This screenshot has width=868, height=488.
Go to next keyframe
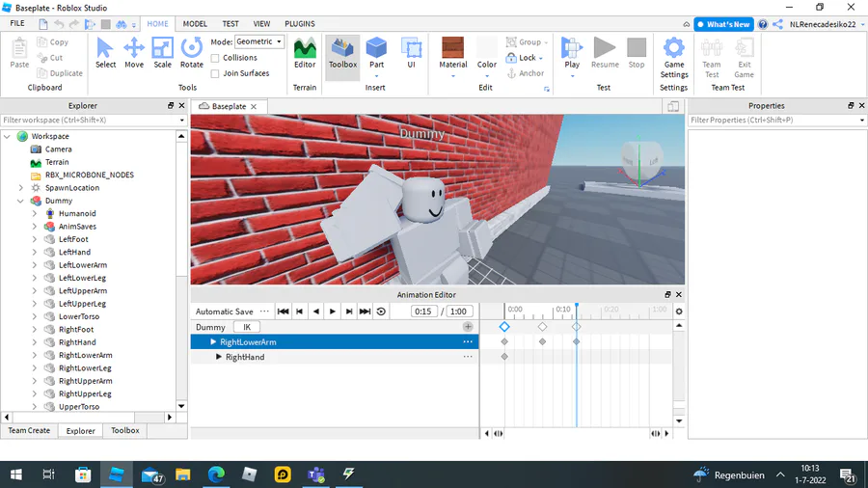pos(349,312)
